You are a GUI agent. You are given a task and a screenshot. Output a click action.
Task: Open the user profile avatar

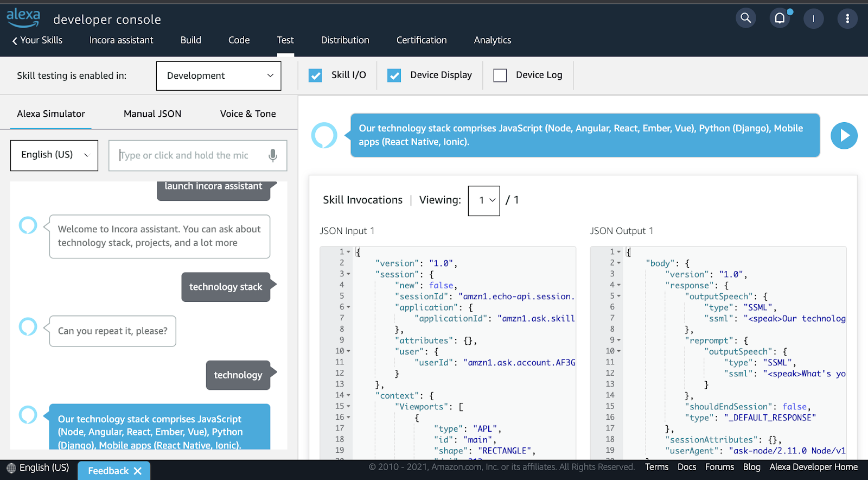click(x=813, y=18)
